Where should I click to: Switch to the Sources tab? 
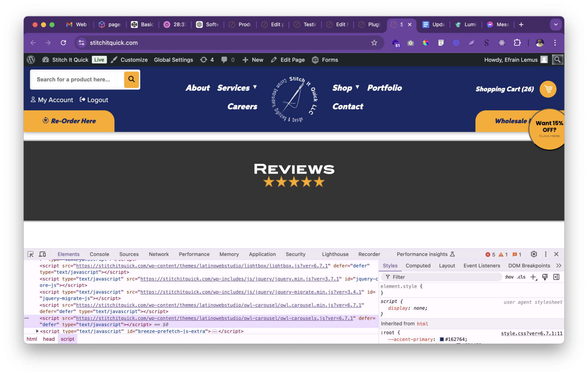click(129, 254)
